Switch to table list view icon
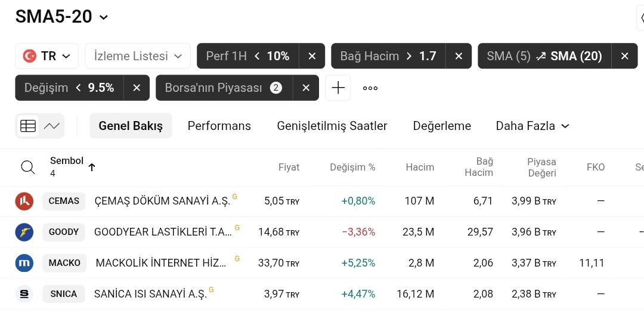 tap(28, 126)
